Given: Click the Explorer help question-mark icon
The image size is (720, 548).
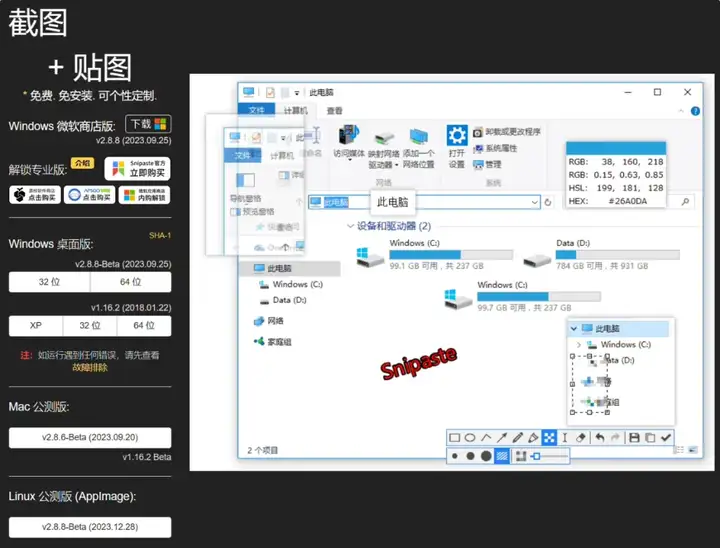Looking at the screenshot, I should [x=695, y=111].
